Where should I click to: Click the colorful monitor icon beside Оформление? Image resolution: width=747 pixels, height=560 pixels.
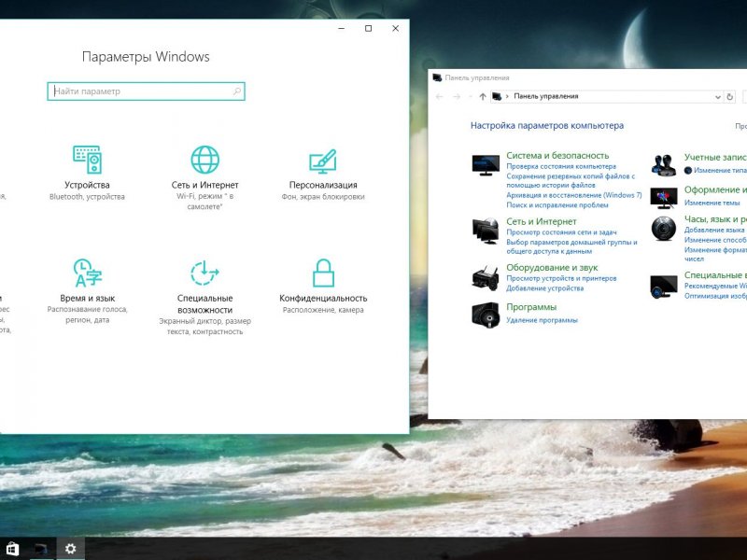[664, 198]
